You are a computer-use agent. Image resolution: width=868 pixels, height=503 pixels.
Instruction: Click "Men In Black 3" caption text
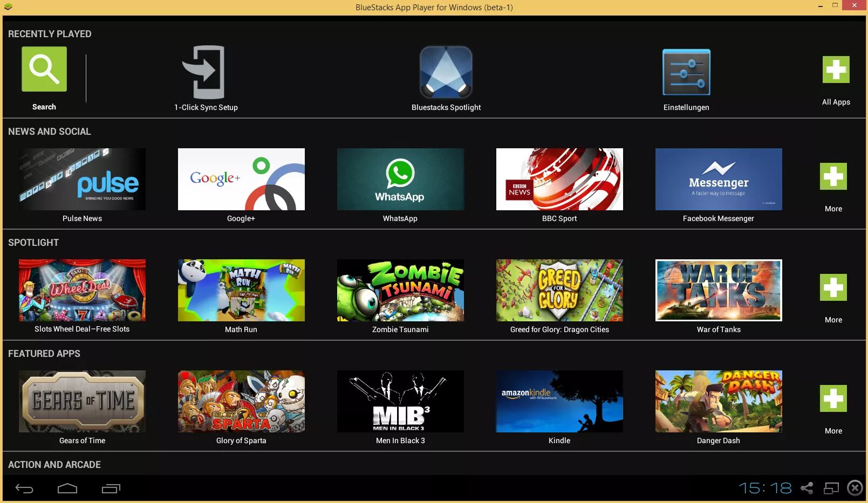coord(400,440)
